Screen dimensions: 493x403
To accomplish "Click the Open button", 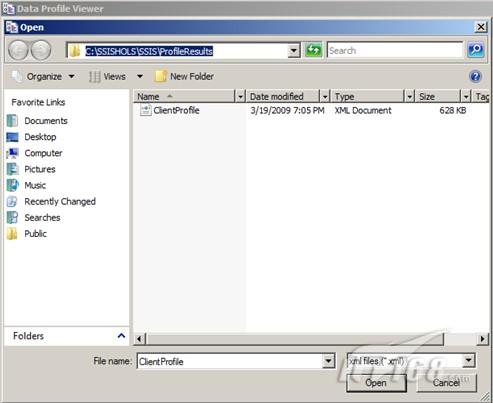I will point(376,383).
